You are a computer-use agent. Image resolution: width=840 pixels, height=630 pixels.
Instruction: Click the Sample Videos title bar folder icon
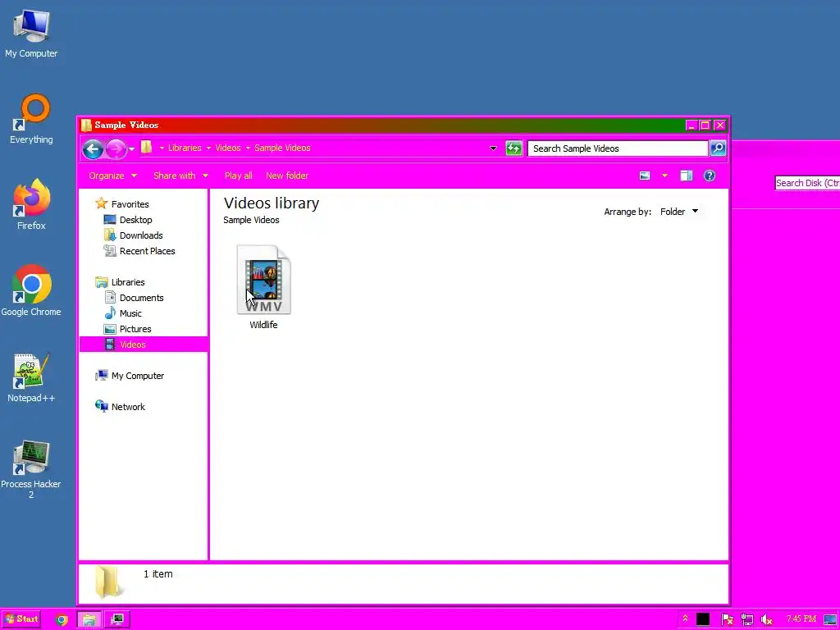point(85,125)
